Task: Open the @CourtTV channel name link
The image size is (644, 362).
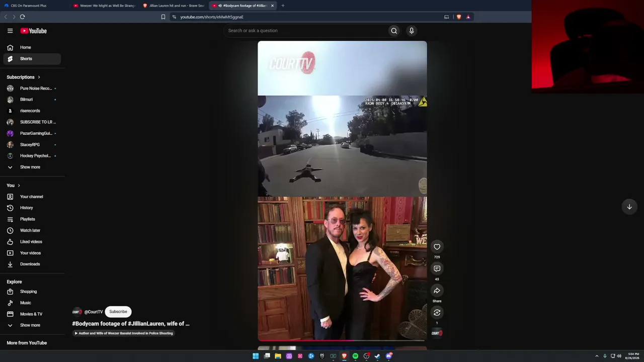Action: pos(94,312)
